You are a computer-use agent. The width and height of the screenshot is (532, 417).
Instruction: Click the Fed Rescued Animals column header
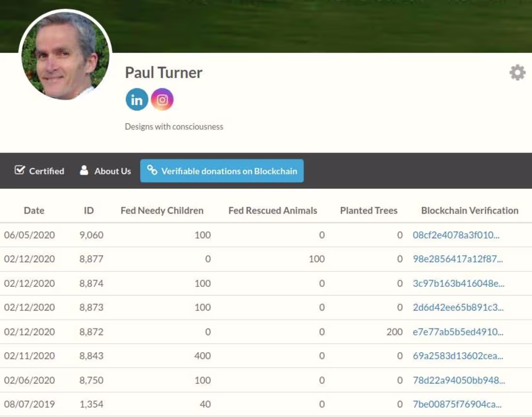point(272,210)
